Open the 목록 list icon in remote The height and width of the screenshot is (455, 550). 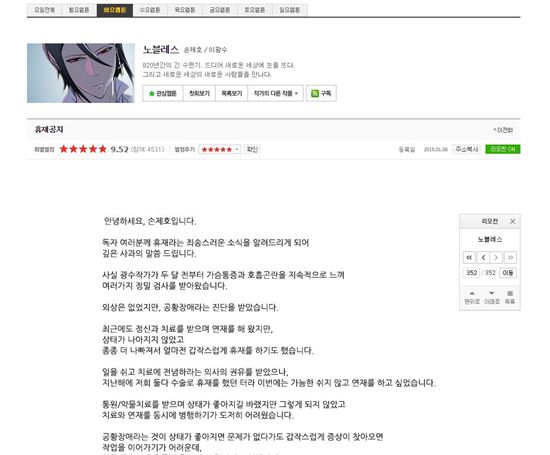point(510,293)
